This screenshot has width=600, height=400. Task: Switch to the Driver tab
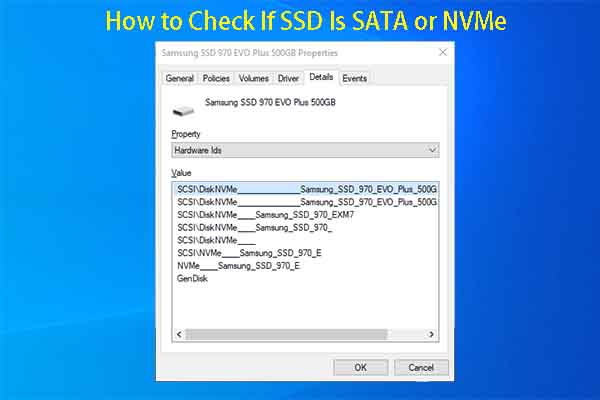click(288, 78)
